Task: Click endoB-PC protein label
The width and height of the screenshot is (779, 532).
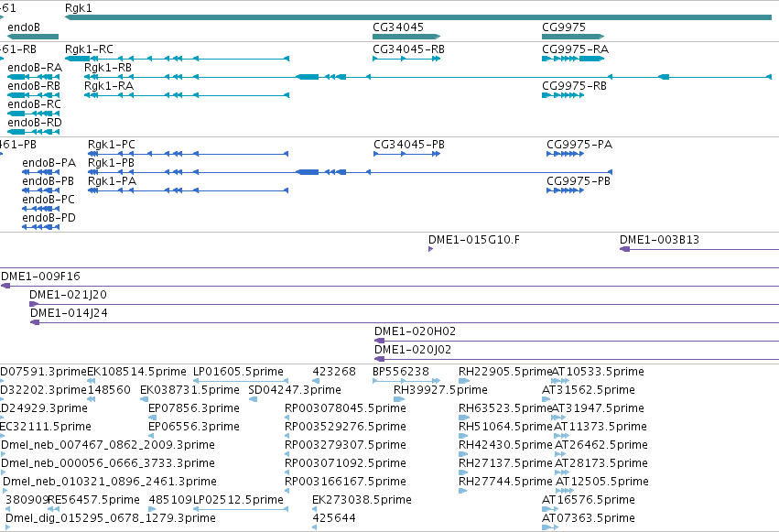Action: (49, 200)
